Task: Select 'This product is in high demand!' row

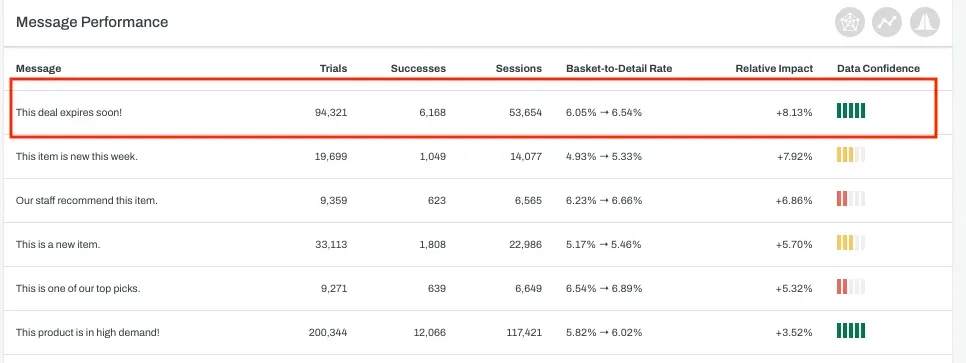Action: (478, 332)
